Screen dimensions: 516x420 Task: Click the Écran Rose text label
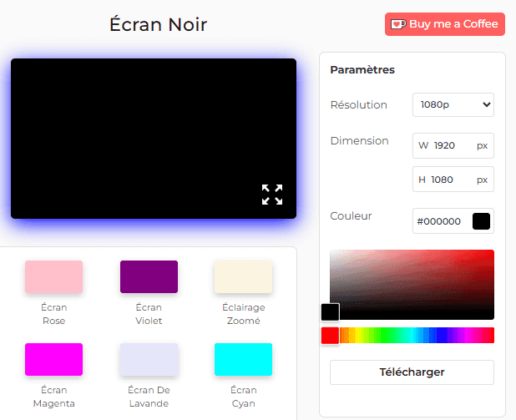coord(54,314)
